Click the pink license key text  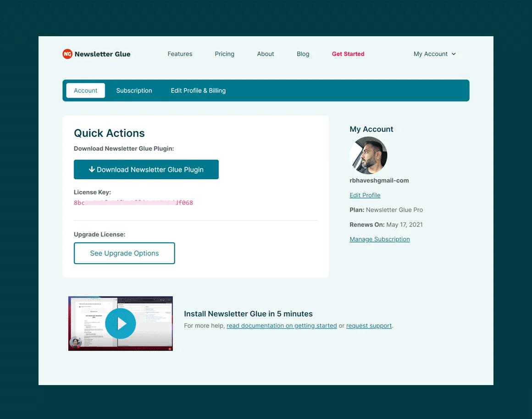pos(133,203)
